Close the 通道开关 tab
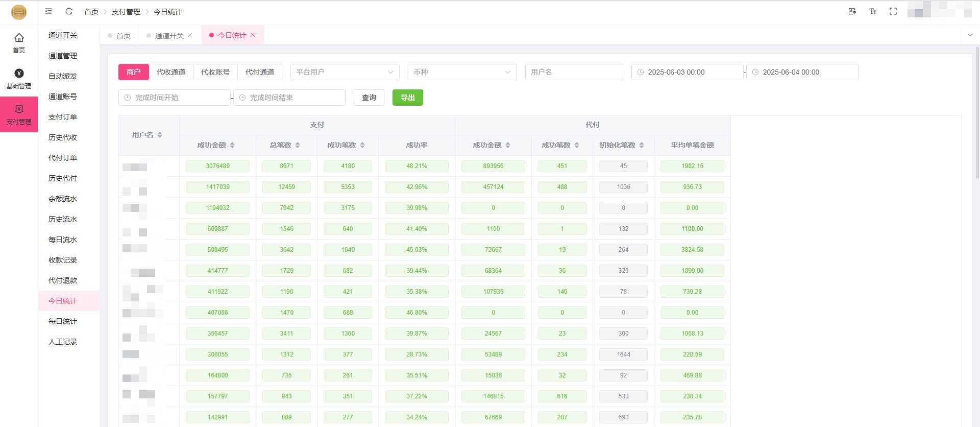This screenshot has width=980, height=427. pyautogui.click(x=190, y=35)
